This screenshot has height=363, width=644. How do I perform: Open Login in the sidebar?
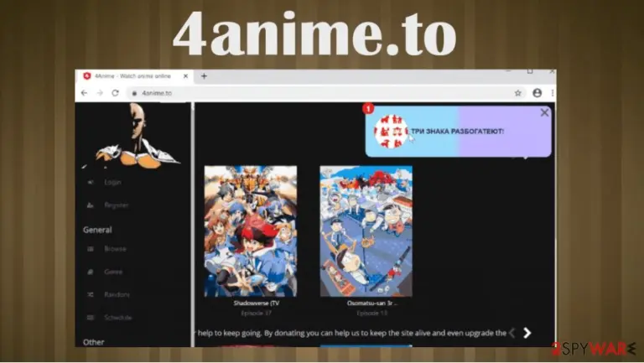112,182
